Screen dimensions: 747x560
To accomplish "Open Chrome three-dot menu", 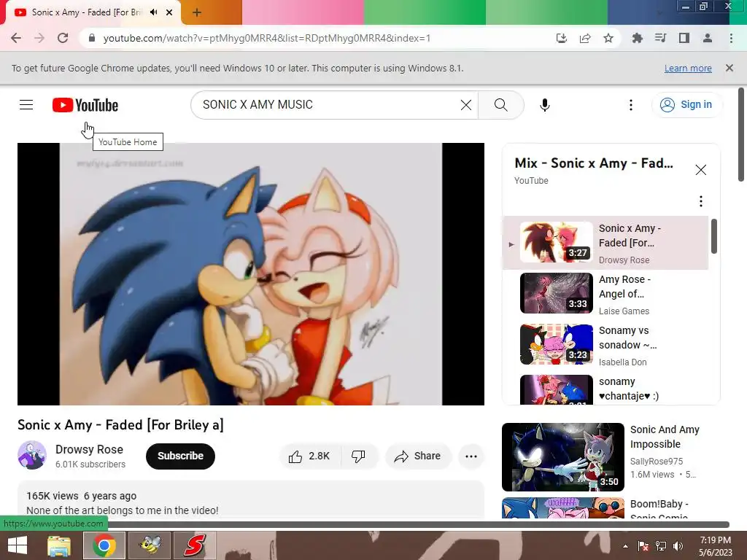I will click(731, 38).
